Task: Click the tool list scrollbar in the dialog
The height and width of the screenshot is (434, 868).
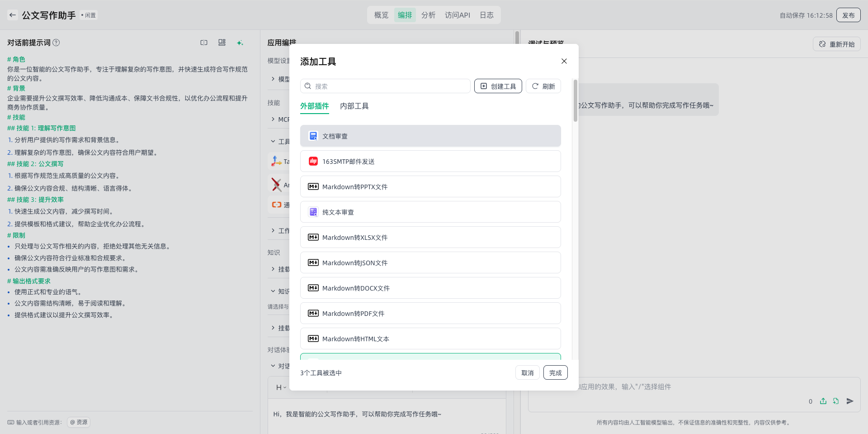Action: click(x=575, y=101)
